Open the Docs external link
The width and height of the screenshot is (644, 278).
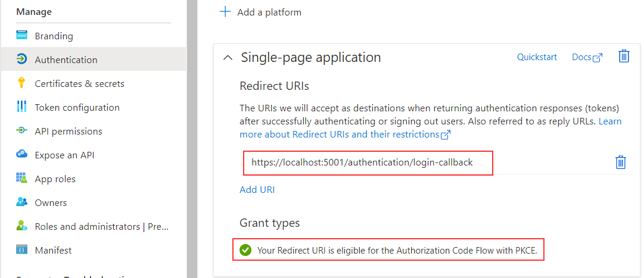[x=587, y=57]
